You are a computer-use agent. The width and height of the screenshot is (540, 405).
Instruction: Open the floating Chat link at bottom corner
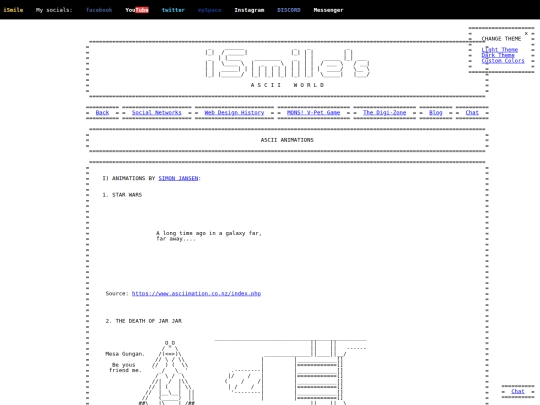pos(518,391)
